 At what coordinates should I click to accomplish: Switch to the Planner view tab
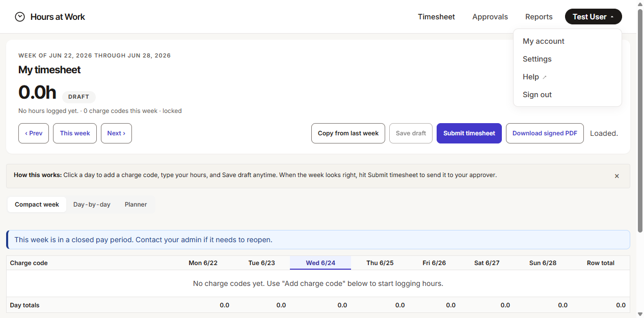[x=136, y=205]
